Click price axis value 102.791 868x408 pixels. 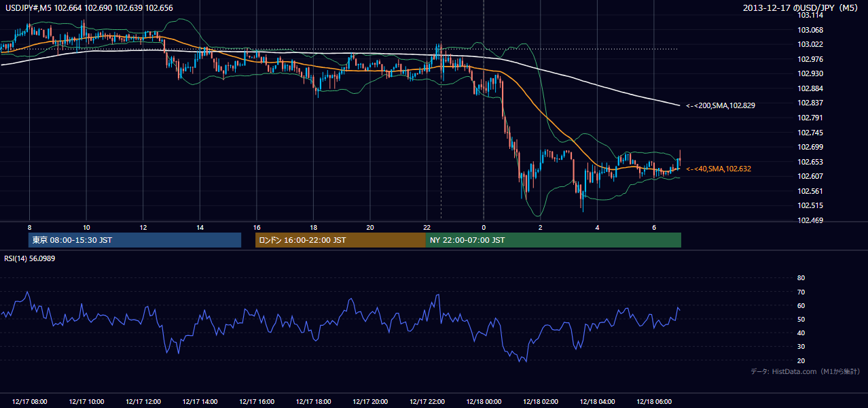point(810,118)
